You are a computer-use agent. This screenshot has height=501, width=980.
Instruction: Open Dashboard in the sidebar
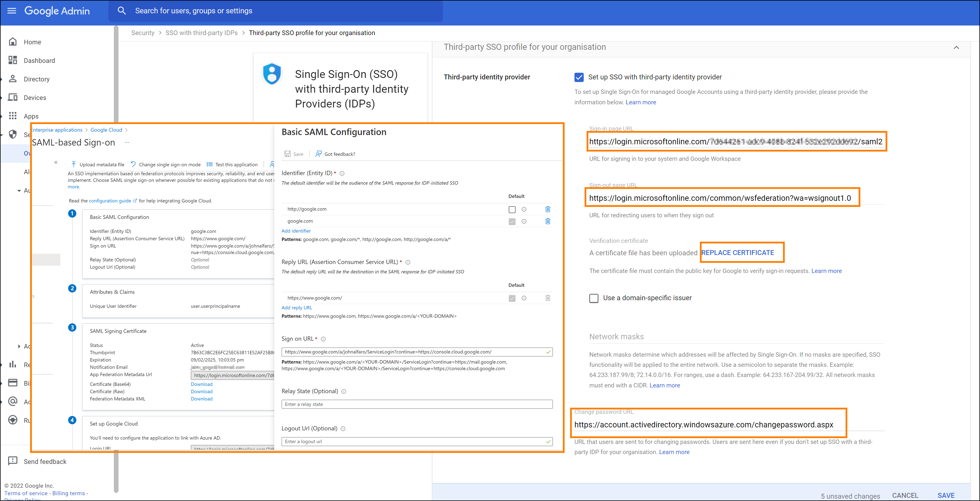(x=39, y=61)
